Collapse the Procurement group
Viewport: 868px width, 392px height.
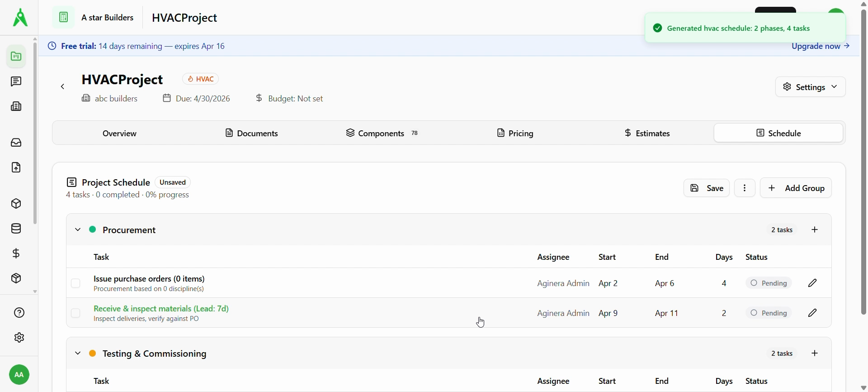[x=78, y=230]
